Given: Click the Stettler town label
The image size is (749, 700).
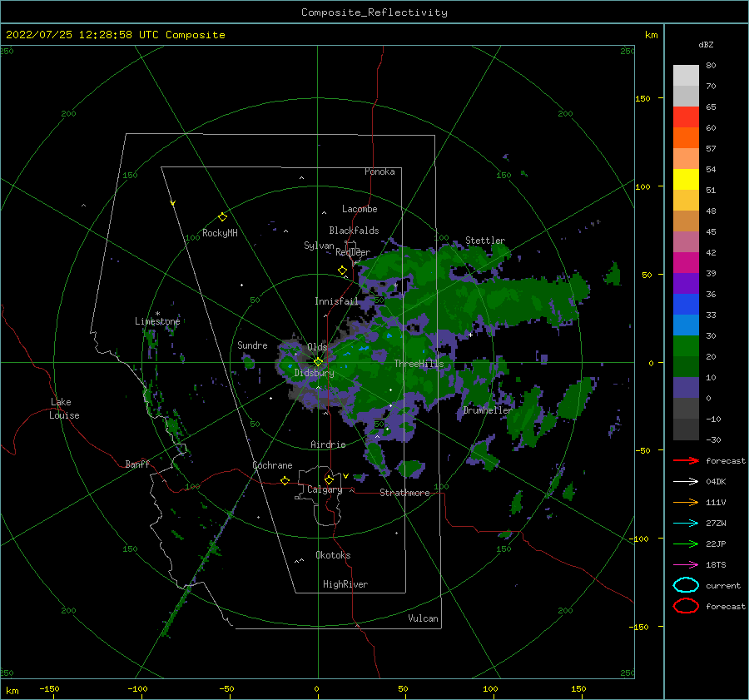Looking at the screenshot, I should 485,241.
